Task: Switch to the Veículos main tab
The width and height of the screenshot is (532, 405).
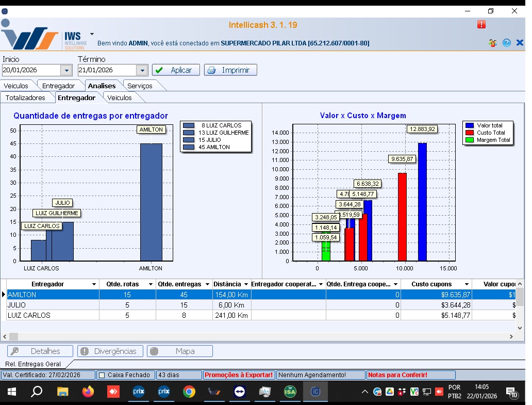Action: 15,86
